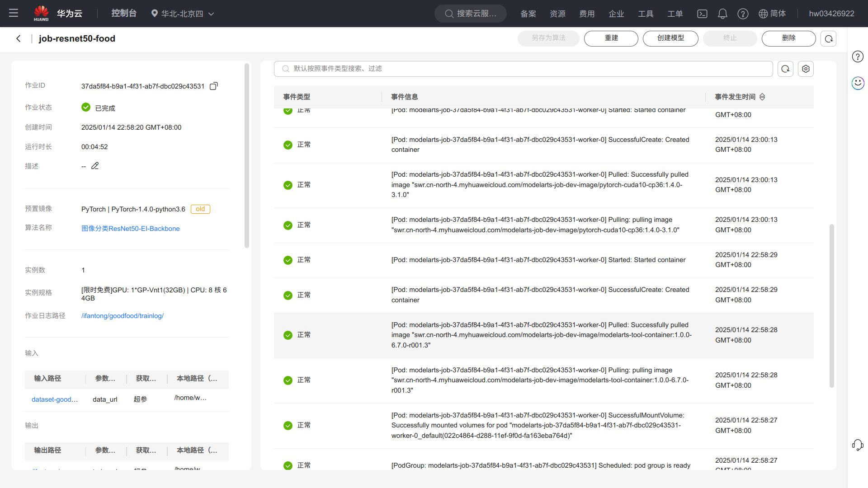The height and width of the screenshot is (488, 868).
Task: Expand the 华北-北京四 region dropdown
Action: click(183, 14)
